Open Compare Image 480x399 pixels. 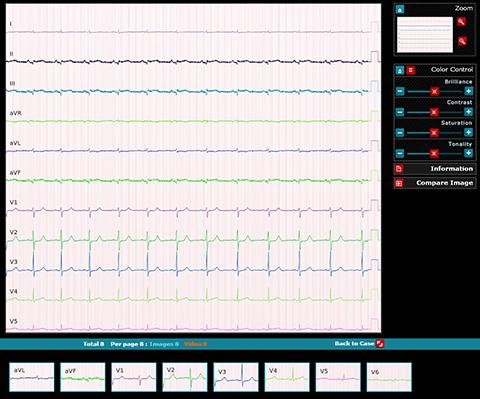[435, 183]
